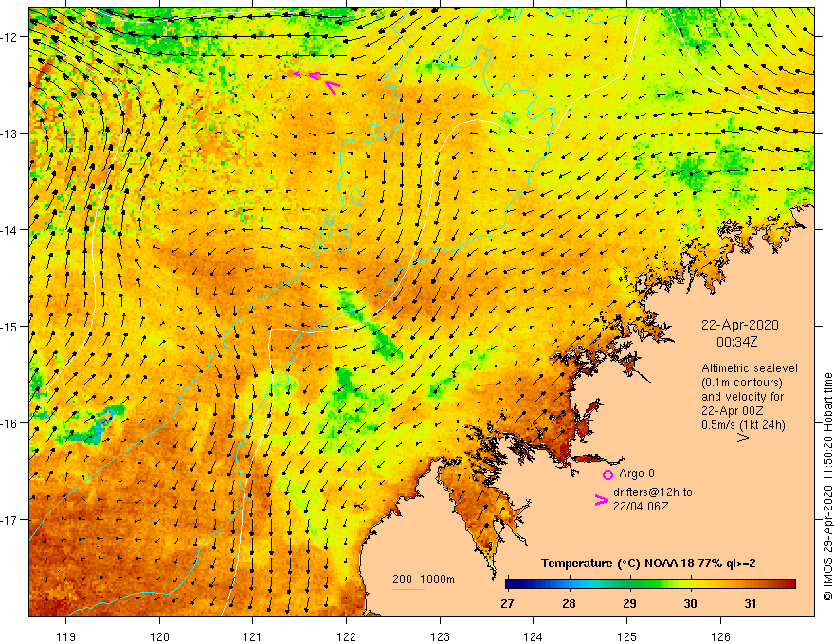Click the colorbar value 28
Viewport: 834px width, 644px height.
569,603
